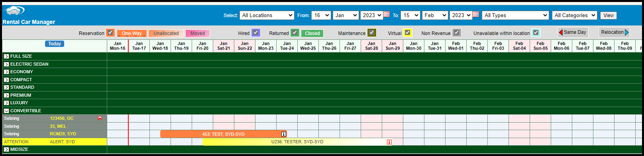The height and width of the screenshot is (156, 644).
Task: Open the To date calendar picker icon
Action: coord(475,14)
